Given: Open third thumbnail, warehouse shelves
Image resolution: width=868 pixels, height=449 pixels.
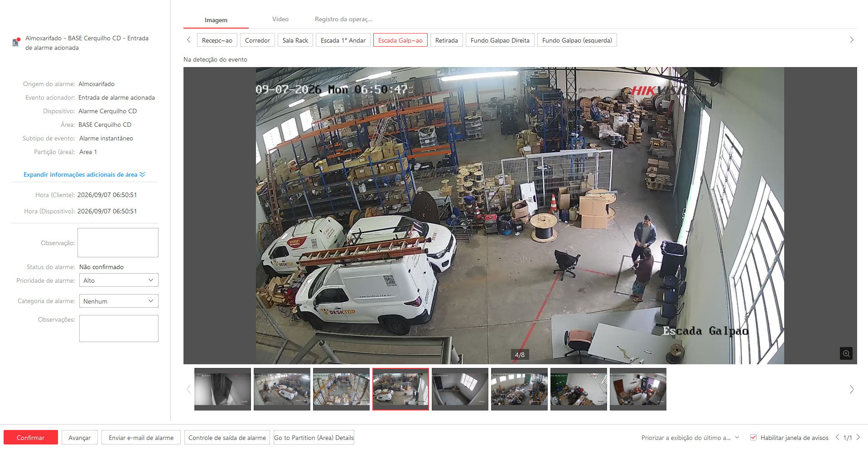Looking at the screenshot, I should tap(341, 389).
